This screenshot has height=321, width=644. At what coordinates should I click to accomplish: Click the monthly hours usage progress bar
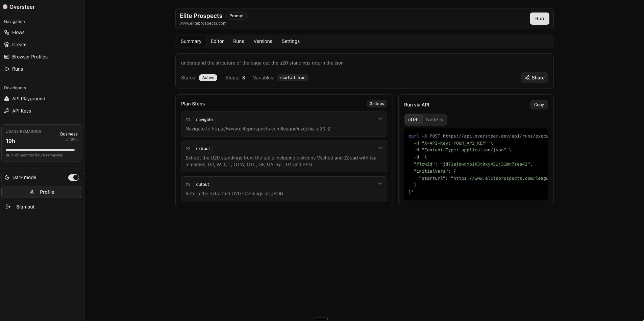click(40, 150)
